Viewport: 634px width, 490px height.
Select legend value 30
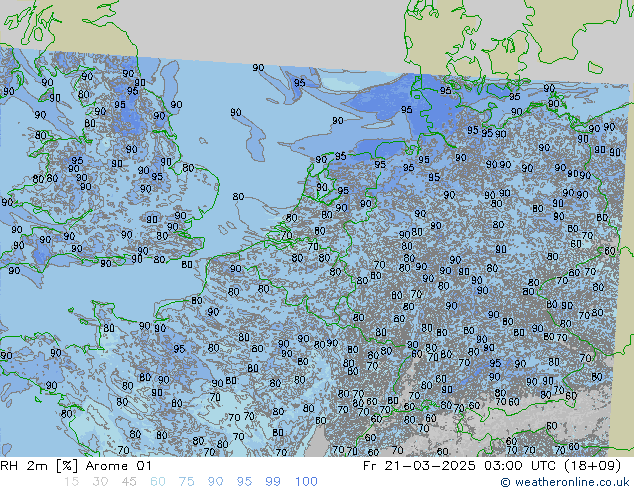[x=100, y=482]
